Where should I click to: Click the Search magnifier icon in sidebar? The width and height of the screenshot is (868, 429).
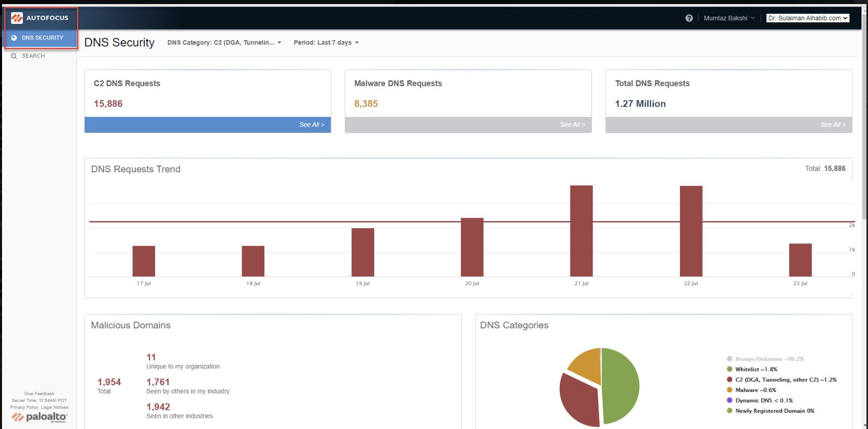14,56
